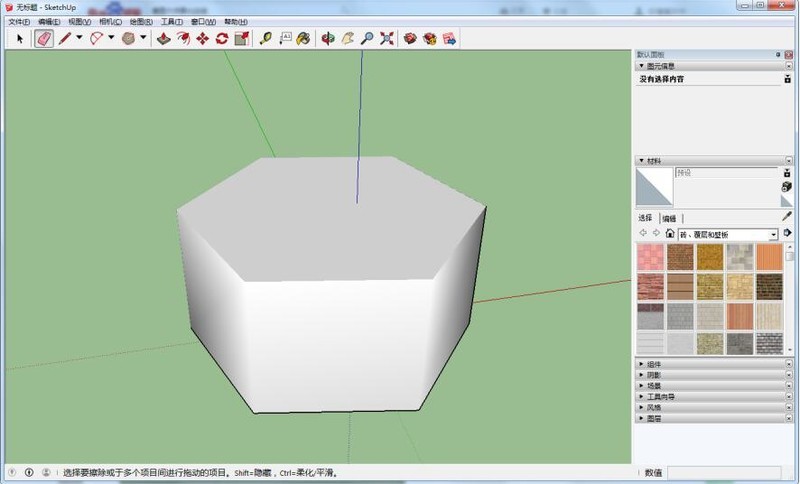Expand the 阴影 (Shadows) panel
Image resolution: width=800 pixels, height=484 pixels.
coord(654,374)
